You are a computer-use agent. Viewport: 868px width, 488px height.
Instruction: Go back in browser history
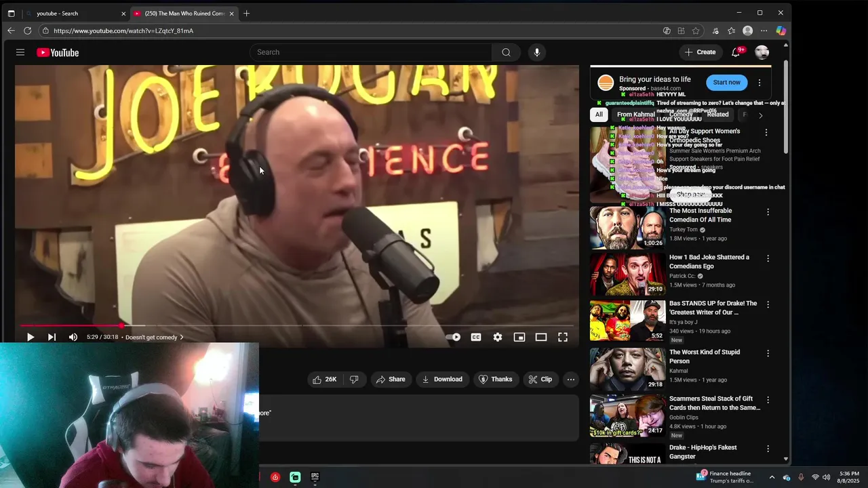point(11,30)
